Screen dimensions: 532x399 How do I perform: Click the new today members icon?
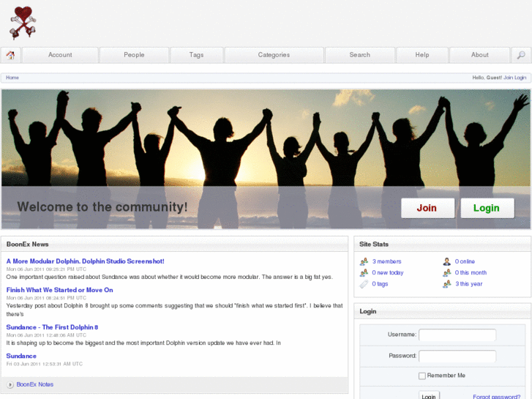pos(364,273)
